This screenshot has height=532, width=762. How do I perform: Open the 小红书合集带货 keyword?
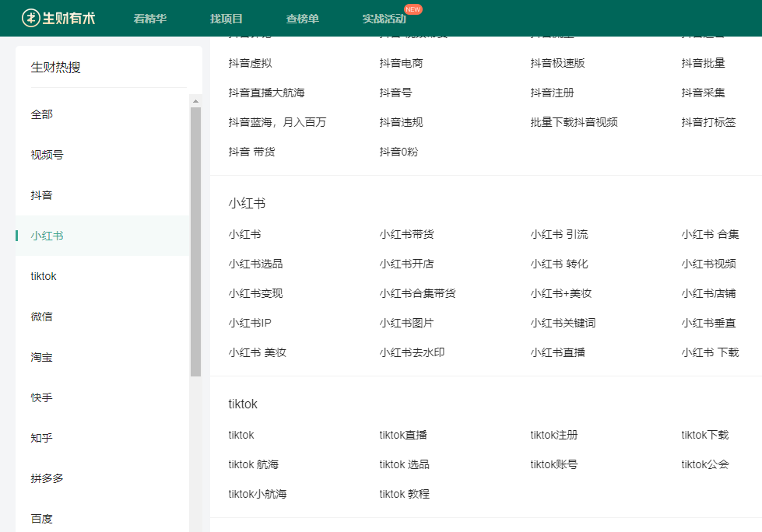pos(417,294)
